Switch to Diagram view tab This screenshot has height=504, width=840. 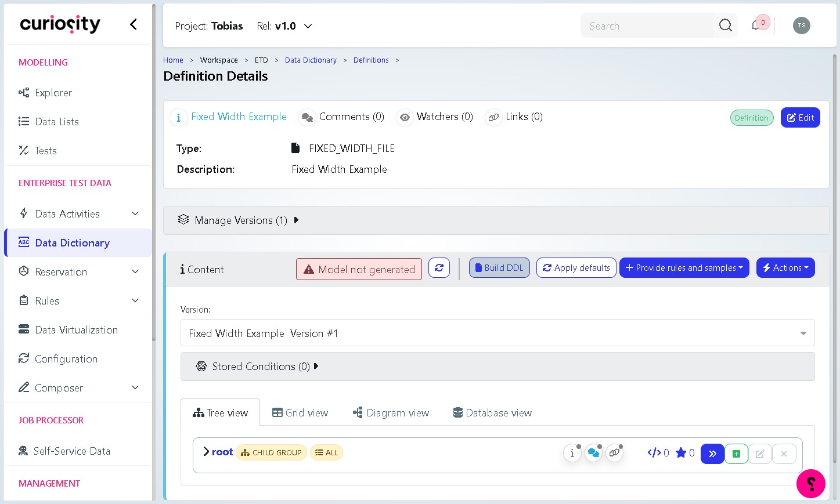[391, 413]
